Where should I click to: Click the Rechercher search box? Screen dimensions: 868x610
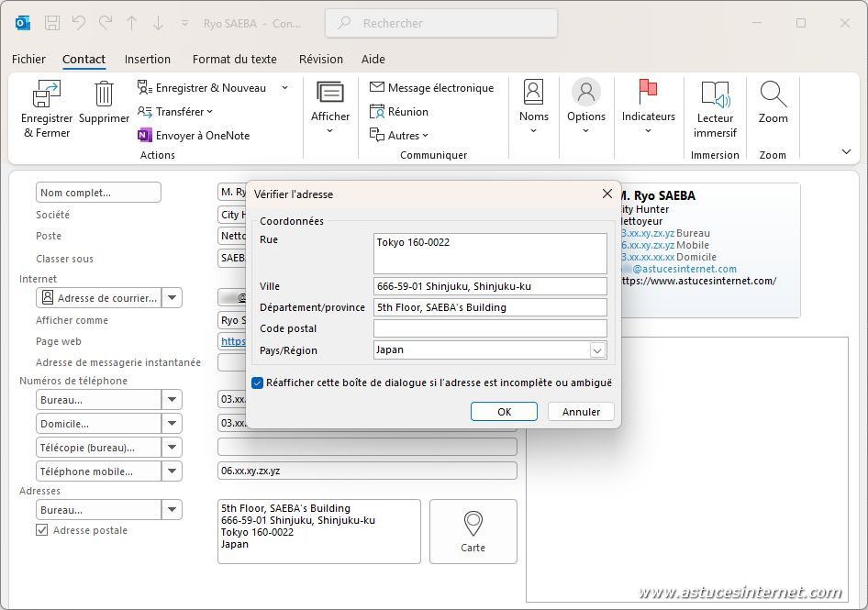[x=440, y=23]
